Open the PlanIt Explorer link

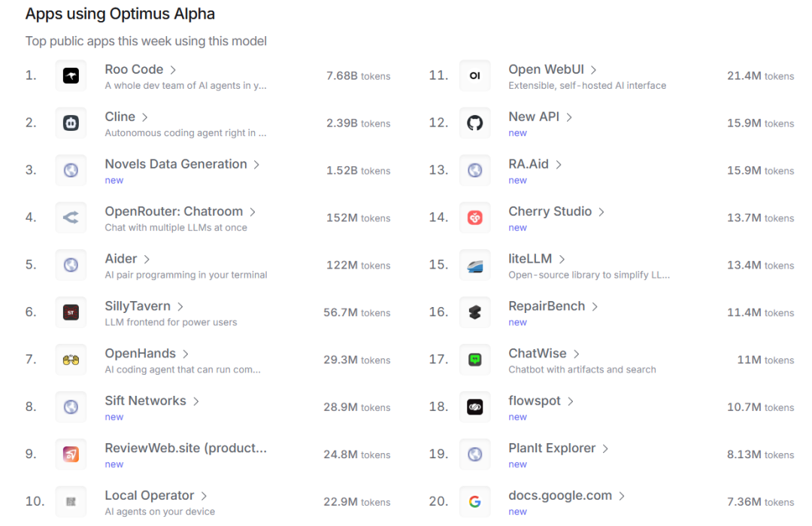tap(552, 448)
